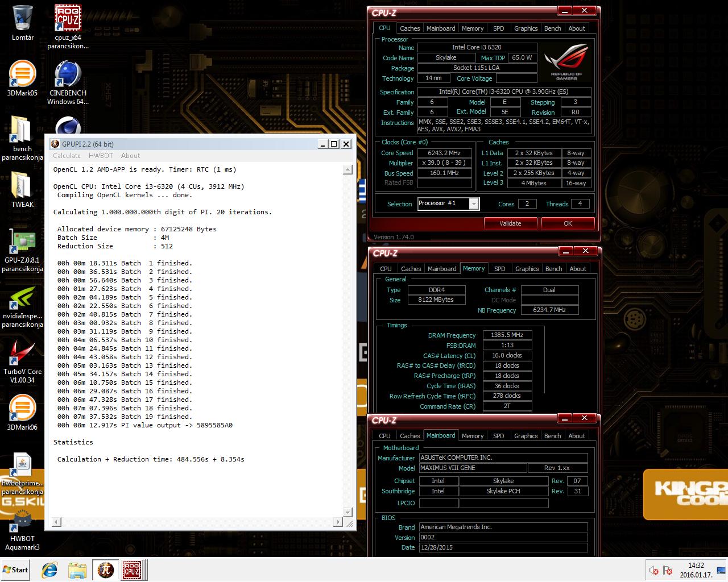Click the MAXIMUS VIII GENE model field
Viewport: 728px width, 582px height.
click(x=472, y=468)
